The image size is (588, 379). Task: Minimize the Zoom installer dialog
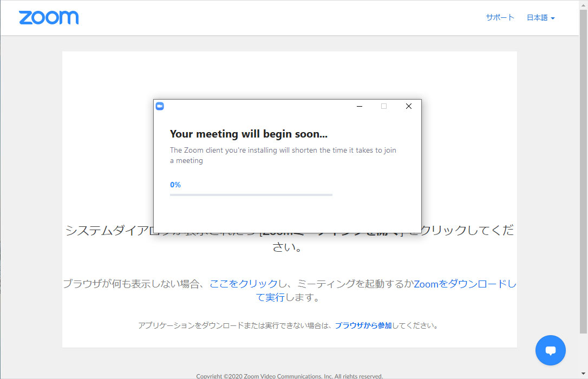point(360,106)
